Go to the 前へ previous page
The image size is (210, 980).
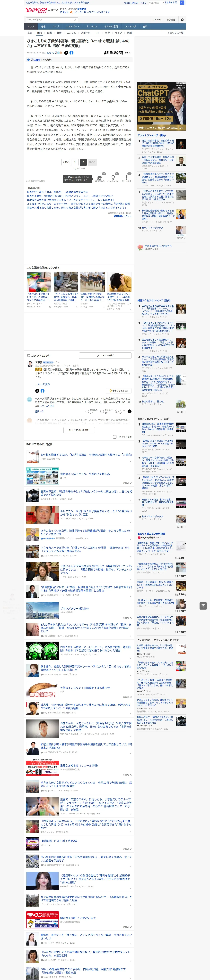pos(66,162)
